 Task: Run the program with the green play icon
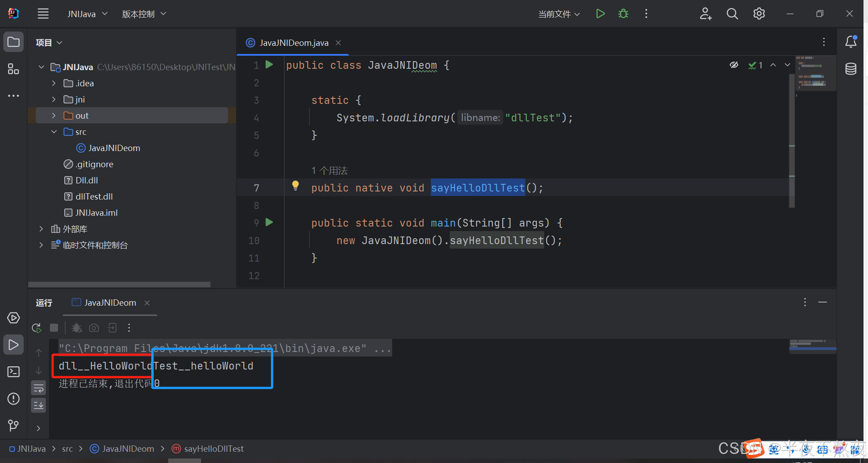[600, 13]
